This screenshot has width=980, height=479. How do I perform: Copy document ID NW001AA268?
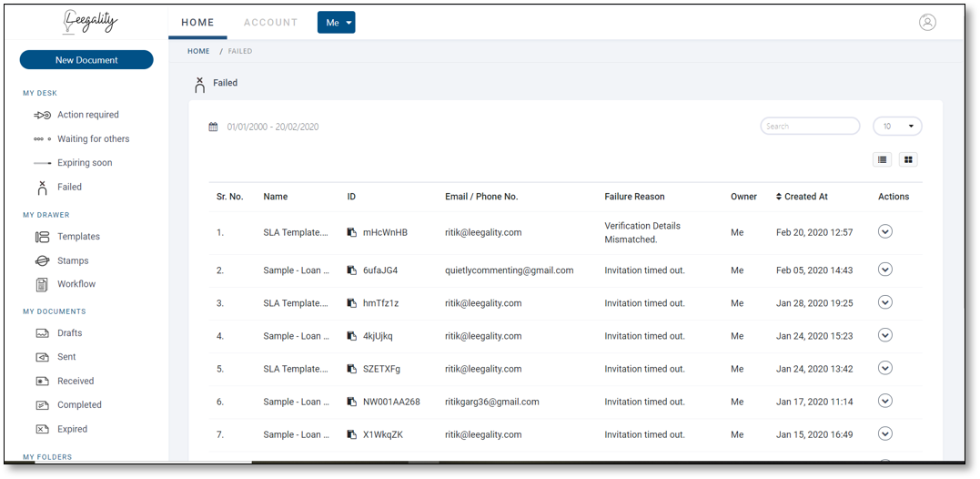(352, 402)
